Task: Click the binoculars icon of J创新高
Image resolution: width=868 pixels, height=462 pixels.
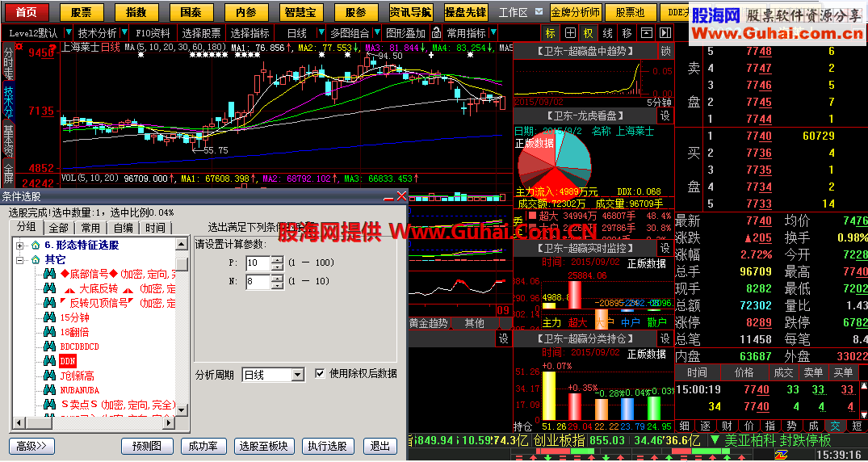Action: pos(51,376)
